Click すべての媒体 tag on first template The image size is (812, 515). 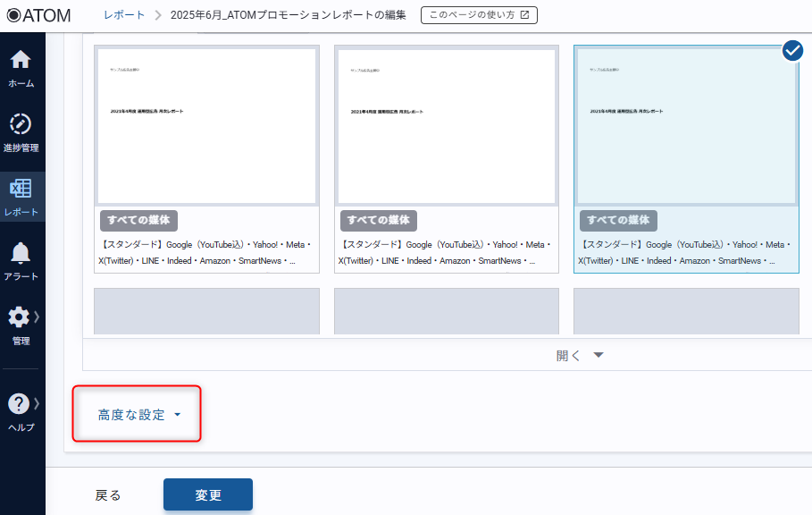tap(138, 220)
